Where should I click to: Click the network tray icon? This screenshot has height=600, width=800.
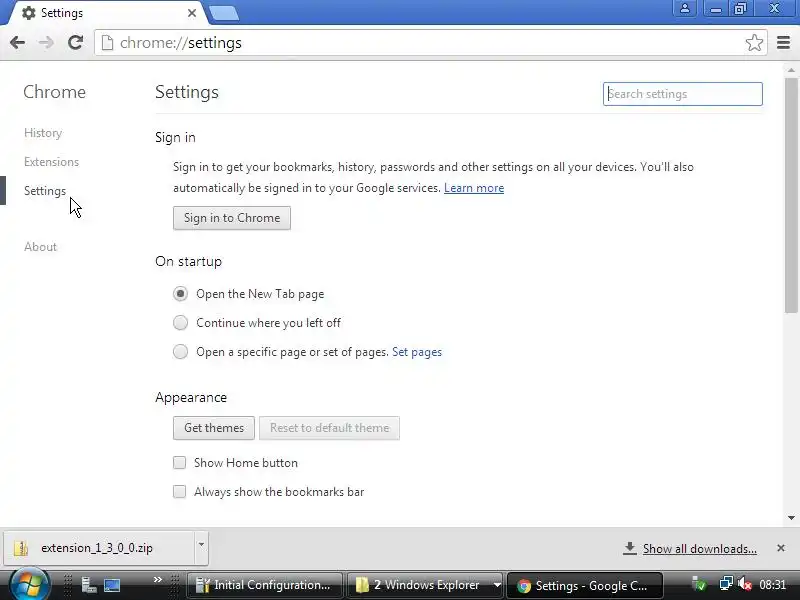[726, 584]
